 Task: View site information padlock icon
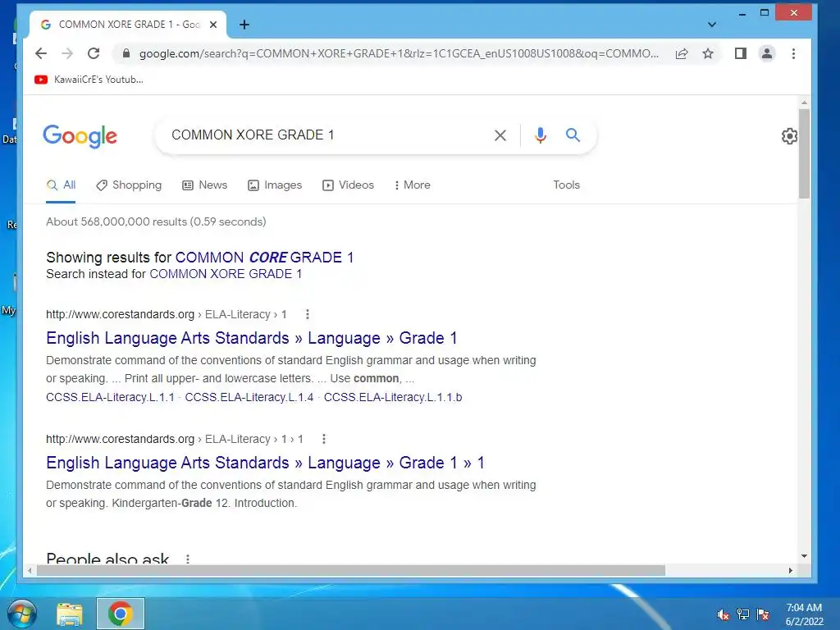(126, 53)
